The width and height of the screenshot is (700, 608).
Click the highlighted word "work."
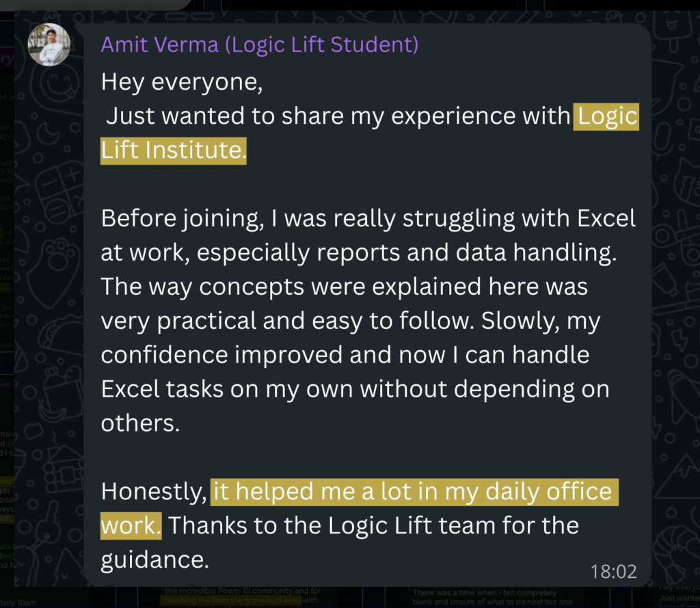(x=131, y=525)
